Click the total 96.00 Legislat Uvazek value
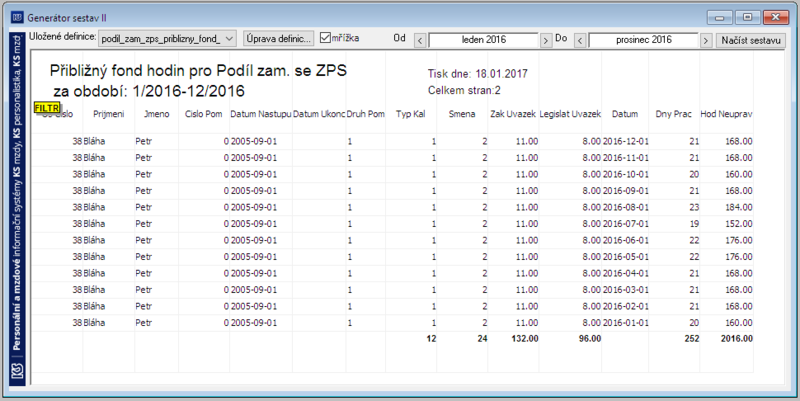The height and width of the screenshot is (401, 800). point(590,338)
